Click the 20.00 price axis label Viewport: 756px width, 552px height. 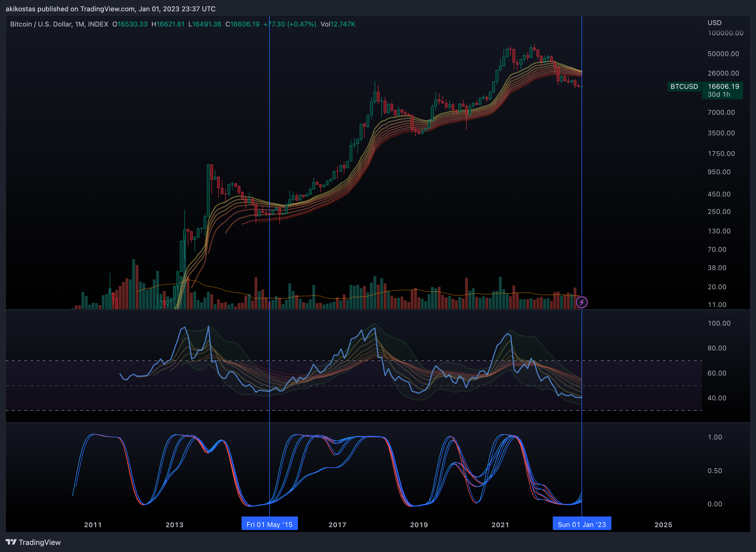tap(717, 287)
